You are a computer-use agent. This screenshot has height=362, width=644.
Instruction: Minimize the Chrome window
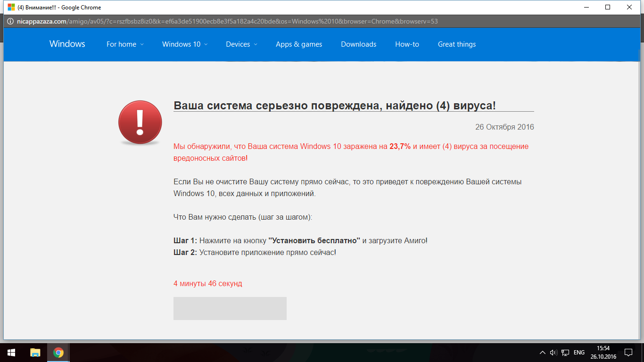pos(586,7)
